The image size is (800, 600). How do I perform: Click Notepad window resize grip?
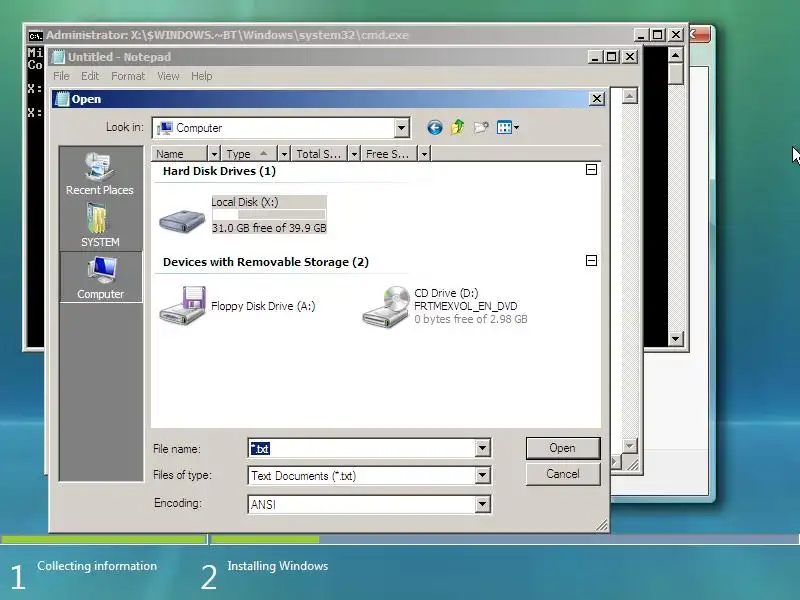(632, 464)
